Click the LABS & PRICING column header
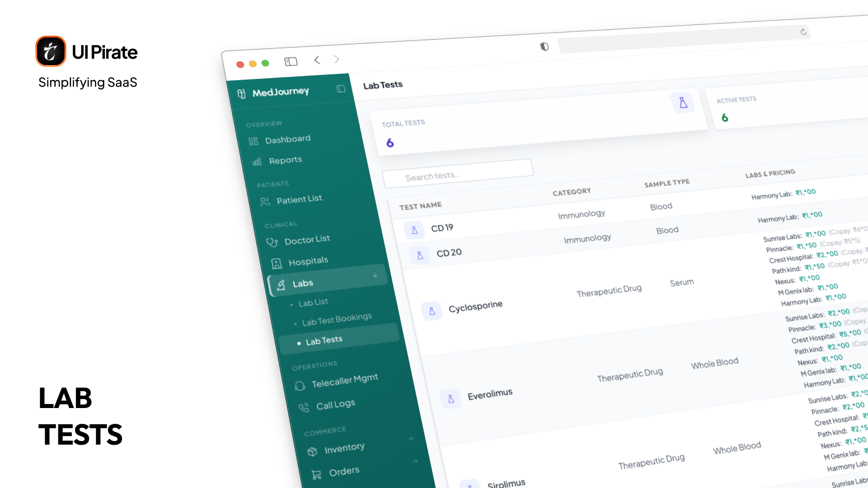Screen dimensions: 868x488 click(770, 174)
